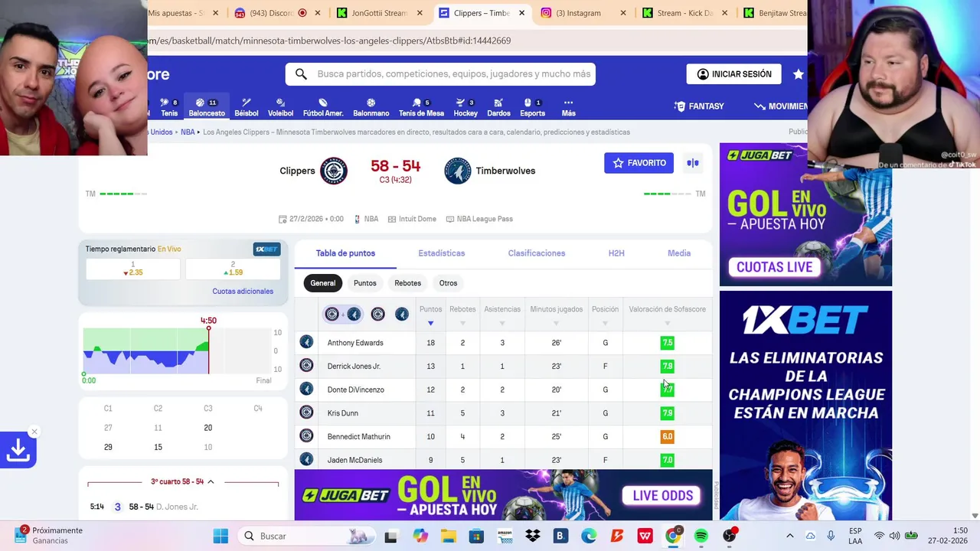Open the Tenis sport icon
Screen dimensions: 980x551
click(169, 107)
